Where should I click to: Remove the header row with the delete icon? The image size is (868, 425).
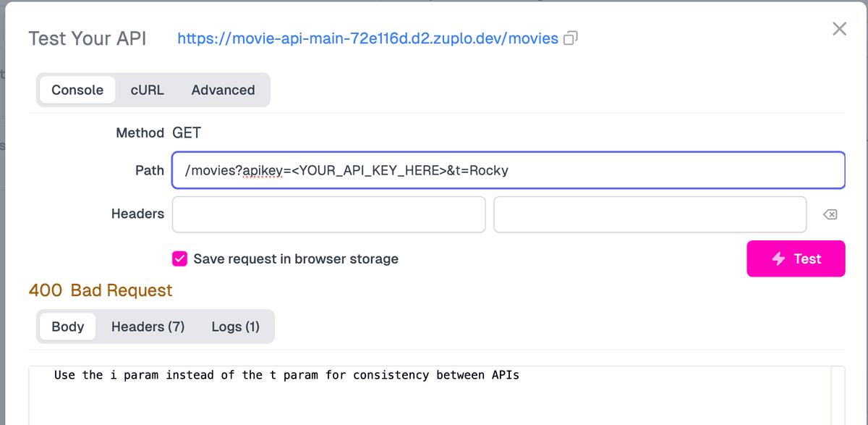pos(830,214)
